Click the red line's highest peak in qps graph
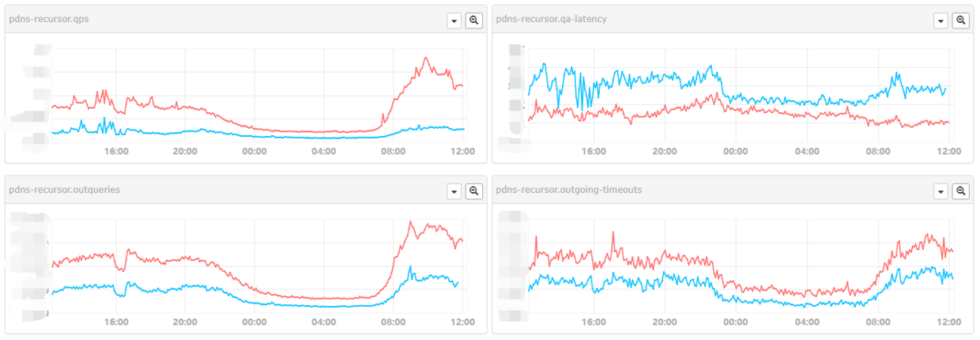The width and height of the screenshot is (980, 340). 425,58
